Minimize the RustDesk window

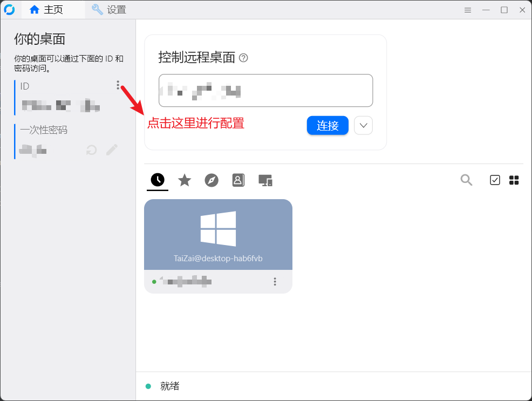(486, 10)
